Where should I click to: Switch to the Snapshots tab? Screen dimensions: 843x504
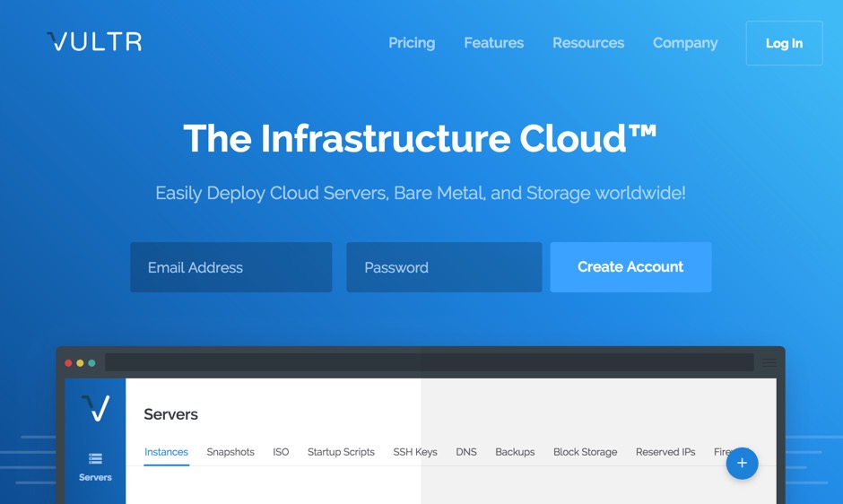coord(230,452)
